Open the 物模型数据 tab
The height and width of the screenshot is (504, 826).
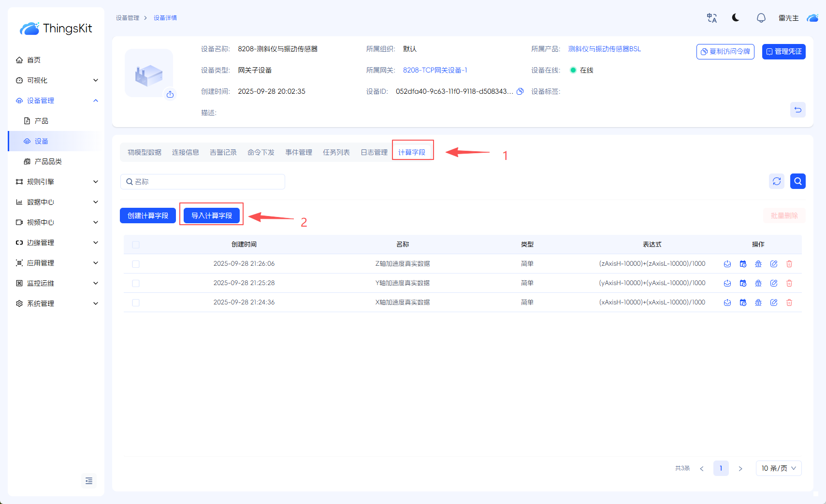[145, 152]
